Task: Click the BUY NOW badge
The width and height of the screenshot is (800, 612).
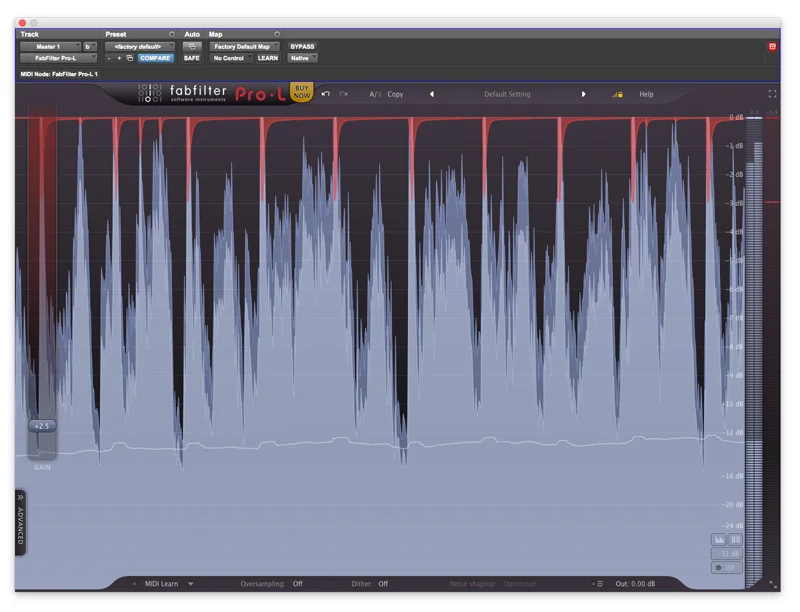Action: [302, 92]
